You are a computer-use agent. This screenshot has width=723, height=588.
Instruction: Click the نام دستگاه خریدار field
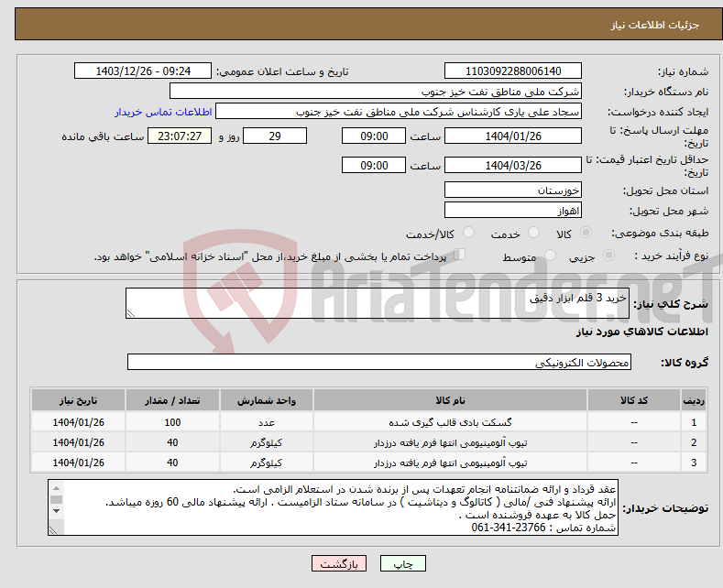[x=376, y=92]
